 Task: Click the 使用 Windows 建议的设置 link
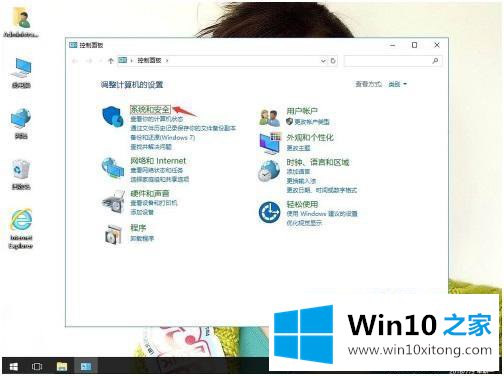tap(322, 214)
